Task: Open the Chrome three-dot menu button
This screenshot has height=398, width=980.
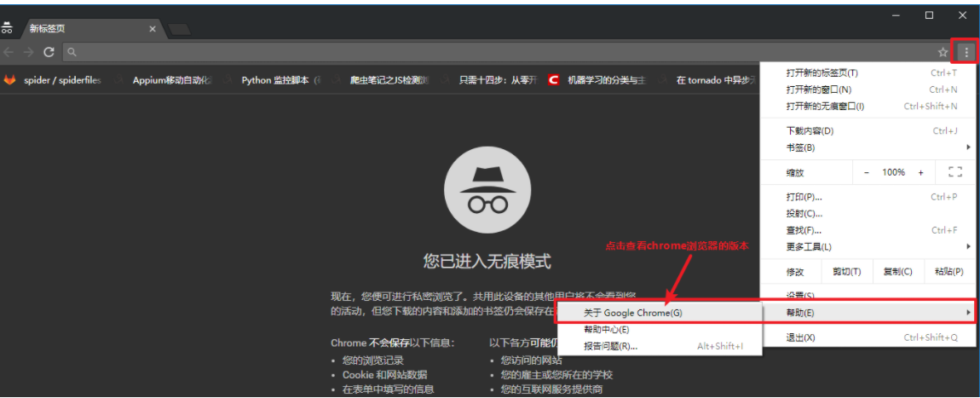Action: click(x=966, y=52)
